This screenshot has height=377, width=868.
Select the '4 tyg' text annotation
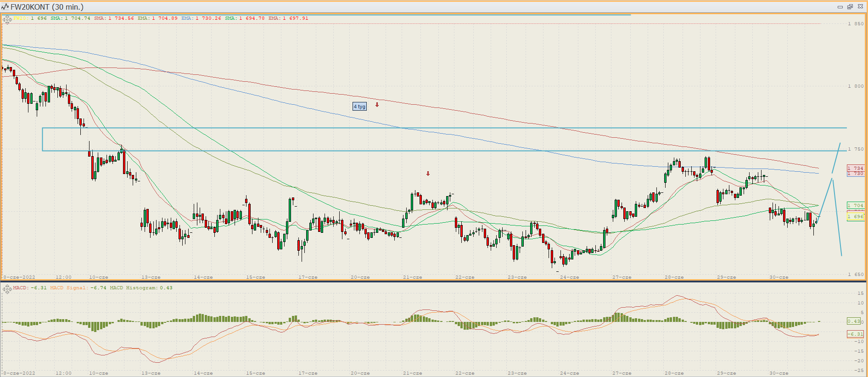[359, 107]
